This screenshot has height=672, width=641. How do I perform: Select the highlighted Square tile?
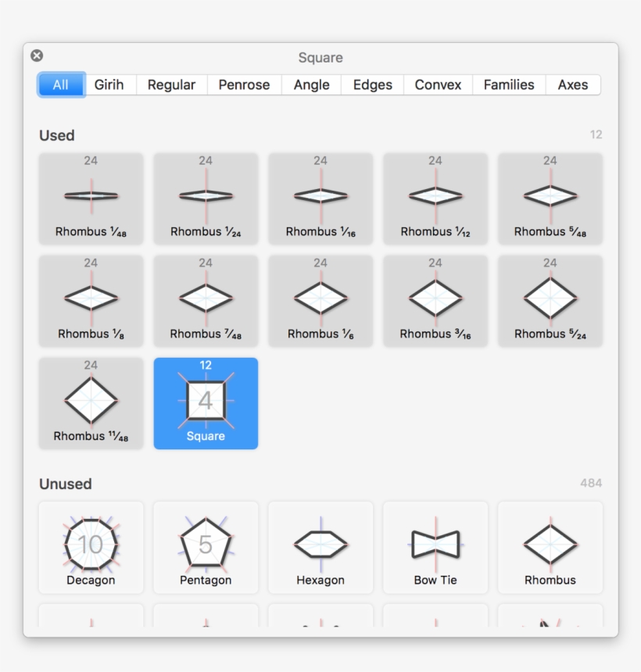206,403
